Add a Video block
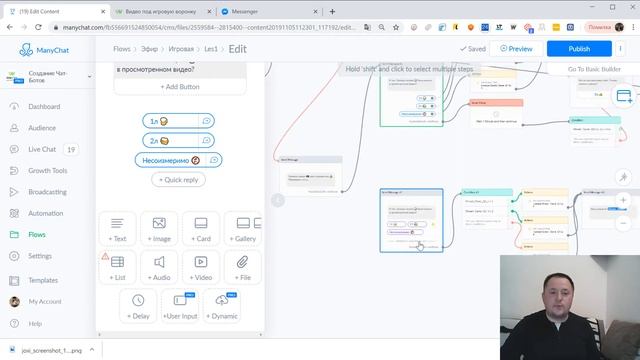Screen dimensions: 640x360 pos(201,267)
